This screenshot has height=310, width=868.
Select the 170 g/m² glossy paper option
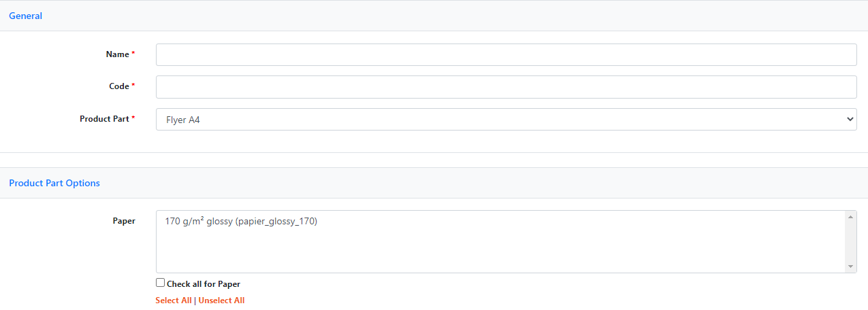point(241,221)
